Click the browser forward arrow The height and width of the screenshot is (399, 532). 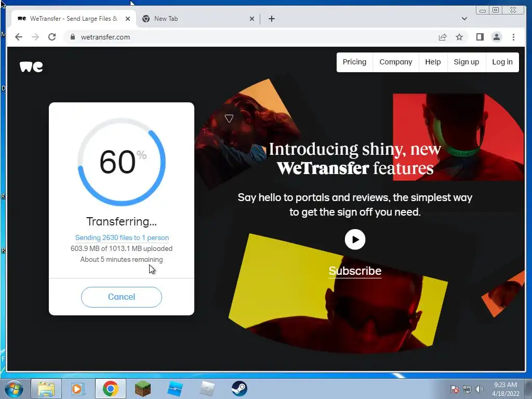tap(35, 37)
